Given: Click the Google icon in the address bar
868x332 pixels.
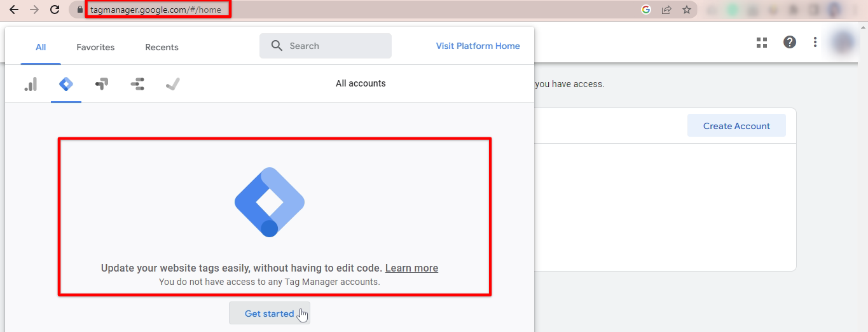Looking at the screenshot, I should [x=646, y=10].
